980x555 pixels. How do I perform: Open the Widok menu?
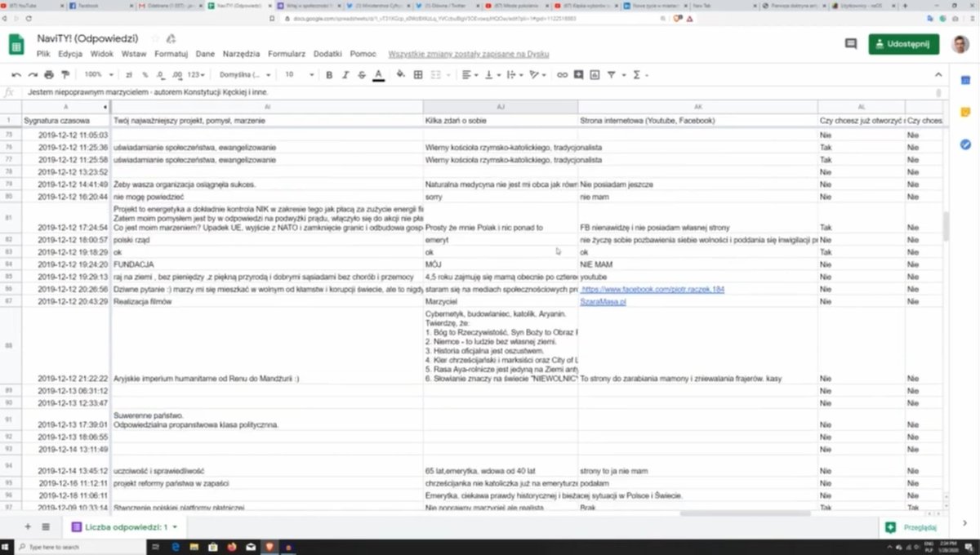tap(102, 54)
